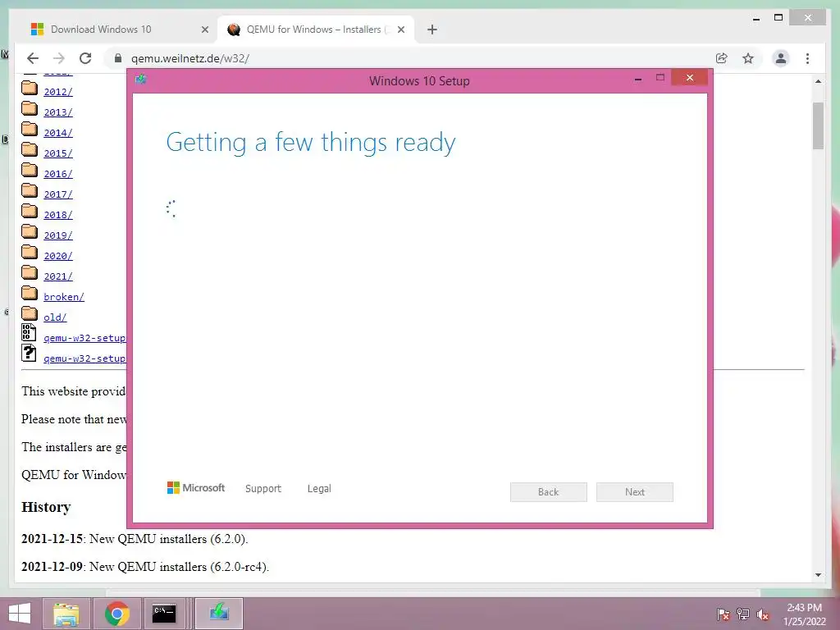This screenshot has height=630, width=840.
Task: Share this page using the share icon
Action: coord(722,58)
